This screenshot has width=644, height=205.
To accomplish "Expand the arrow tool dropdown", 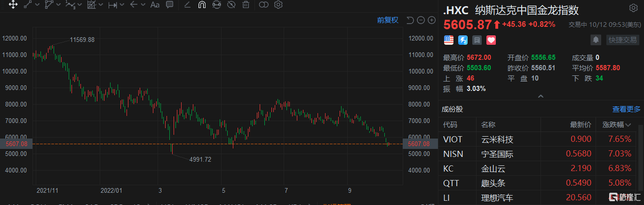I will coord(143,5).
